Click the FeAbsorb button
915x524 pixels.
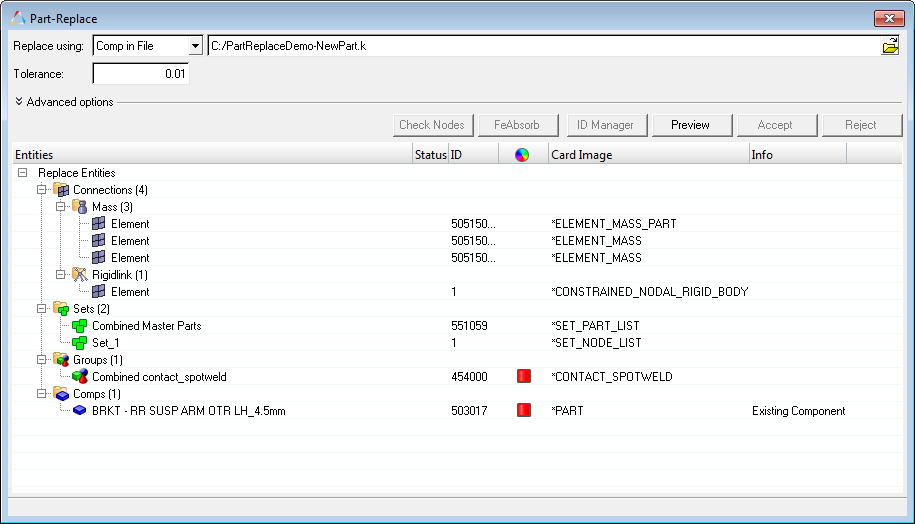pyautogui.click(x=518, y=125)
